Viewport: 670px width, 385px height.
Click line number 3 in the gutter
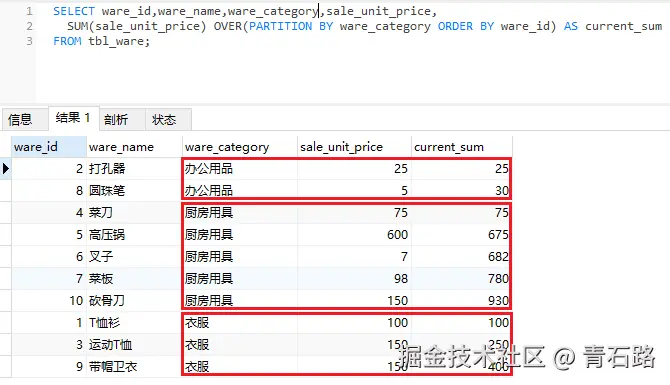tap(29, 41)
